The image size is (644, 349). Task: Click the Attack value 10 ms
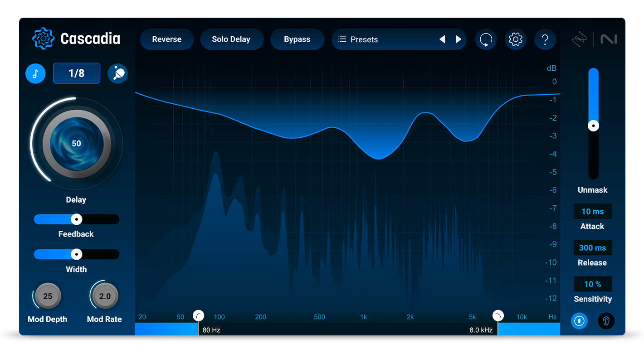(593, 212)
